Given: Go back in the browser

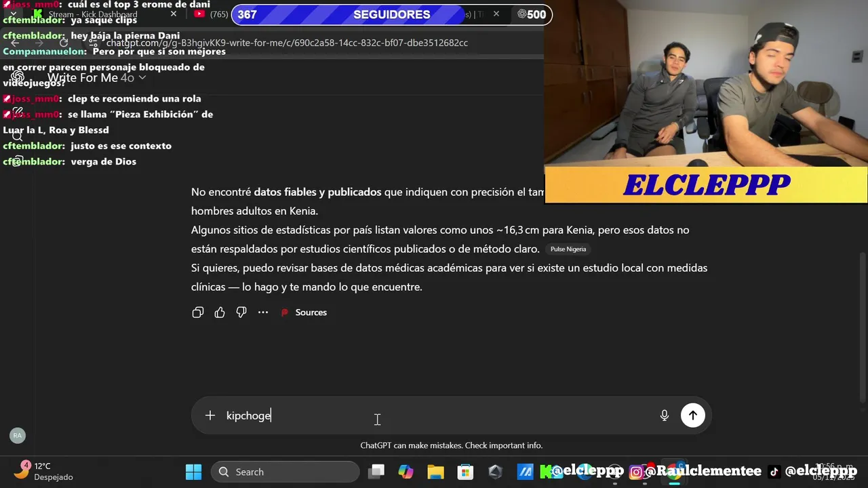Looking at the screenshot, I should [15, 43].
